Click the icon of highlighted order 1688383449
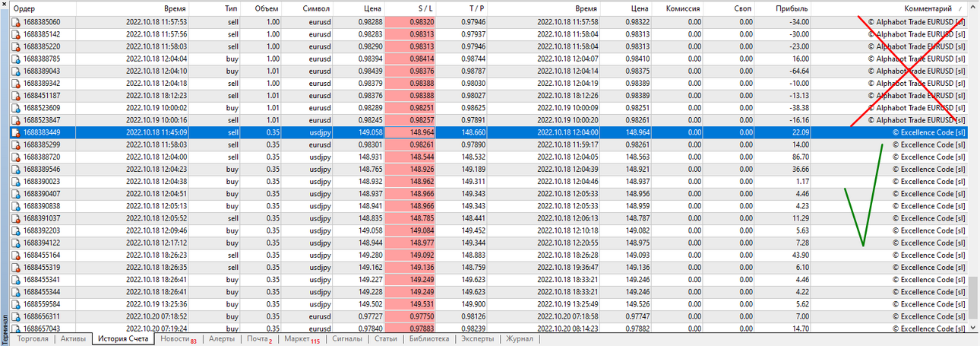980x346 pixels. point(17,132)
